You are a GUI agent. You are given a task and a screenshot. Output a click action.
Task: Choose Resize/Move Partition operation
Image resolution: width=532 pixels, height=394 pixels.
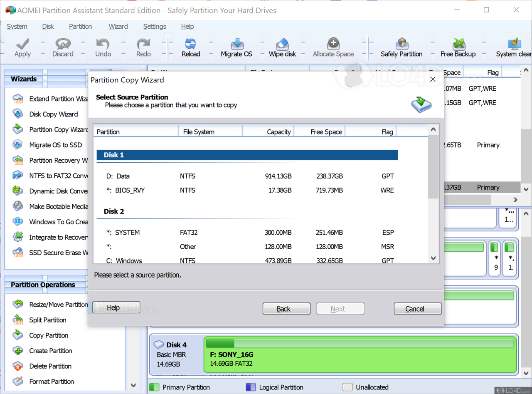click(51, 305)
